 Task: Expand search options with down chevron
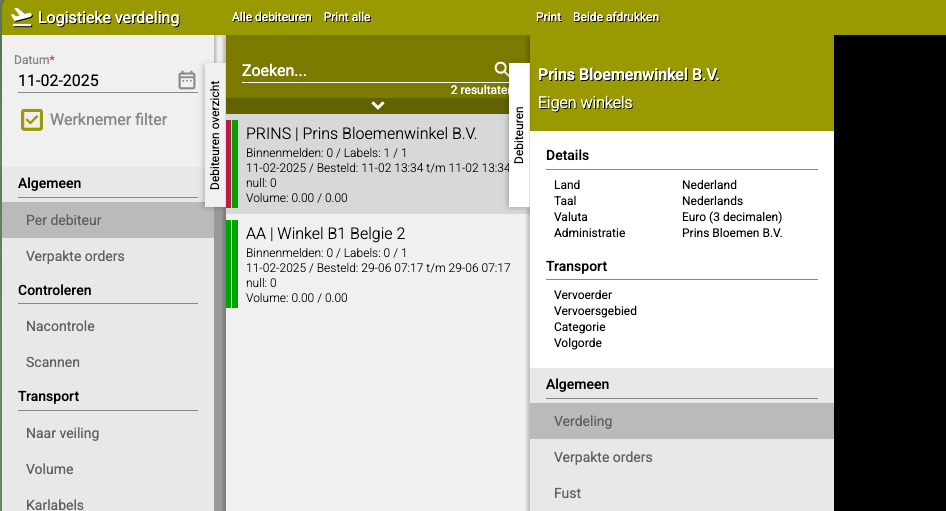point(378,106)
